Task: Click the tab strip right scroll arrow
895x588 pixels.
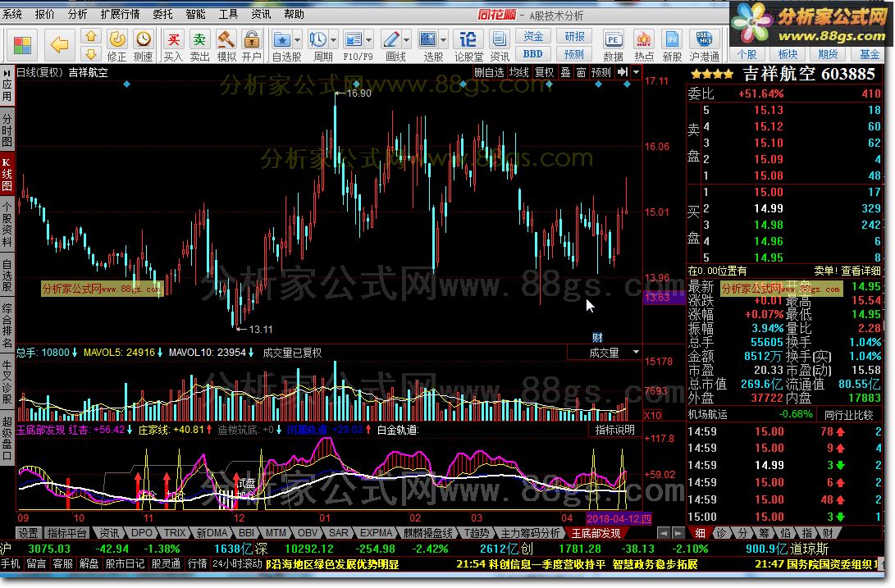Action: click(678, 533)
